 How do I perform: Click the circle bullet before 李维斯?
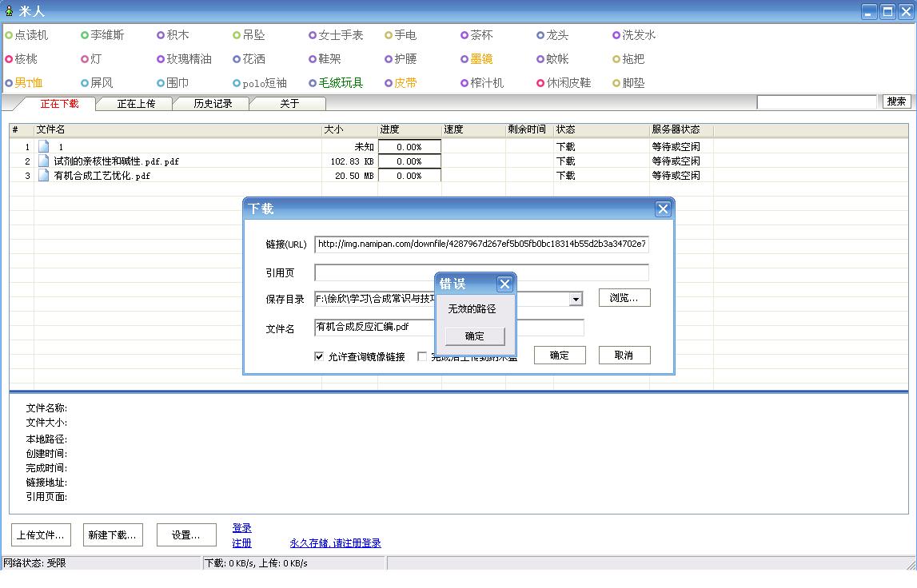pyautogui.click(x=85, y=35)
